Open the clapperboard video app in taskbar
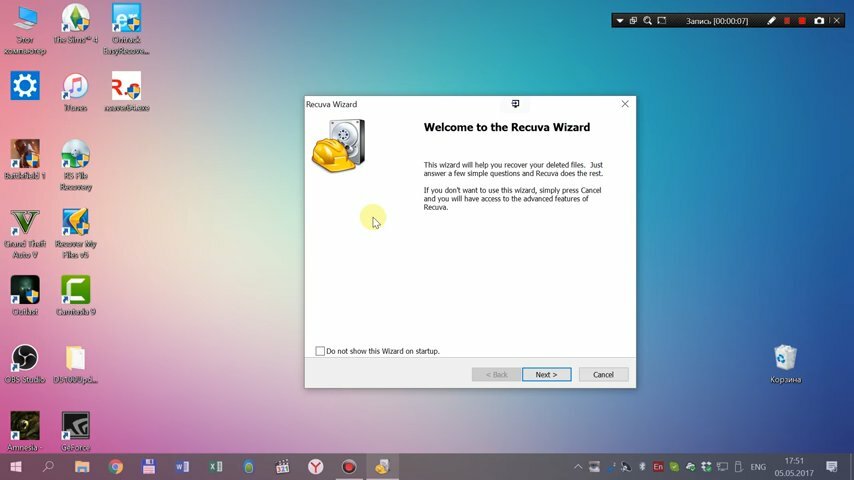854x480 pixels. pyautogui.click(x=282, y=467)
